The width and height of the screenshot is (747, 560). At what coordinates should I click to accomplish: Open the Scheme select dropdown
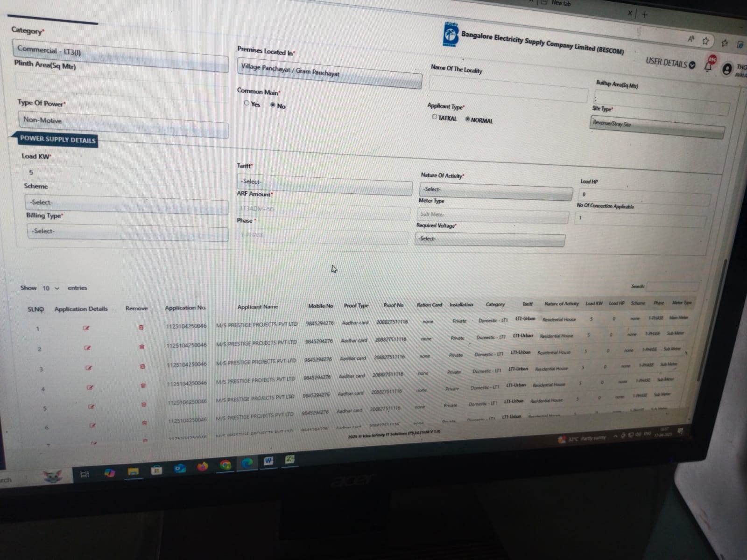click(126, 204)
